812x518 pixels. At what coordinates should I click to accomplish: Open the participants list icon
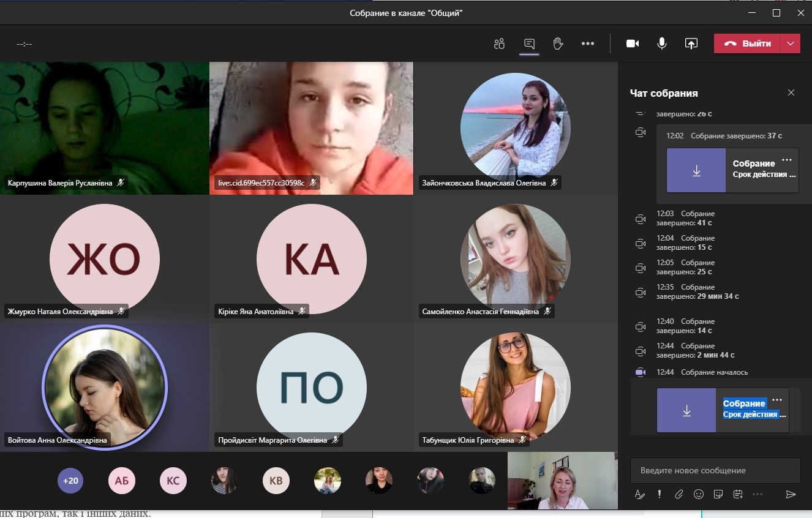click(499, 43)
